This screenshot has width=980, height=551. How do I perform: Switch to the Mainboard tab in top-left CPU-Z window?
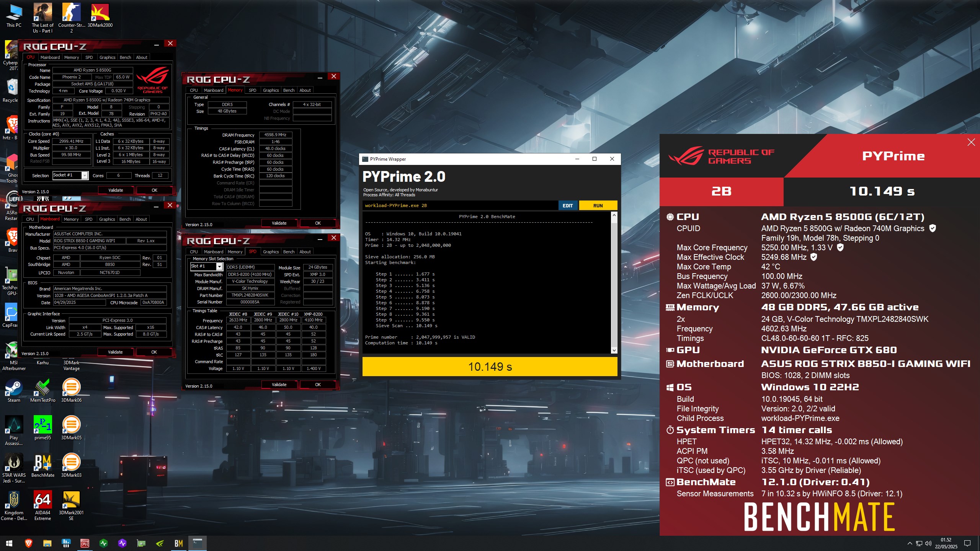50,57
